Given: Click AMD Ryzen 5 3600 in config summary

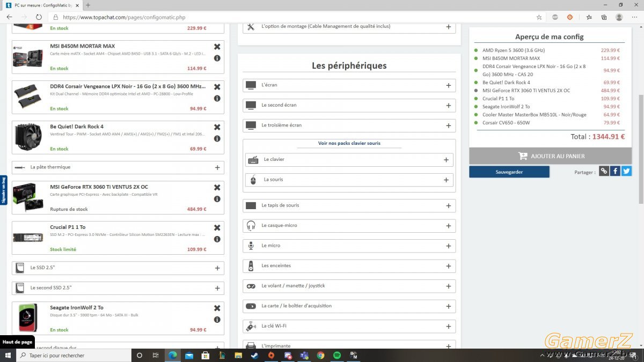Looking at the screenshot, I should pyautogui.click(x=513, y=50).
